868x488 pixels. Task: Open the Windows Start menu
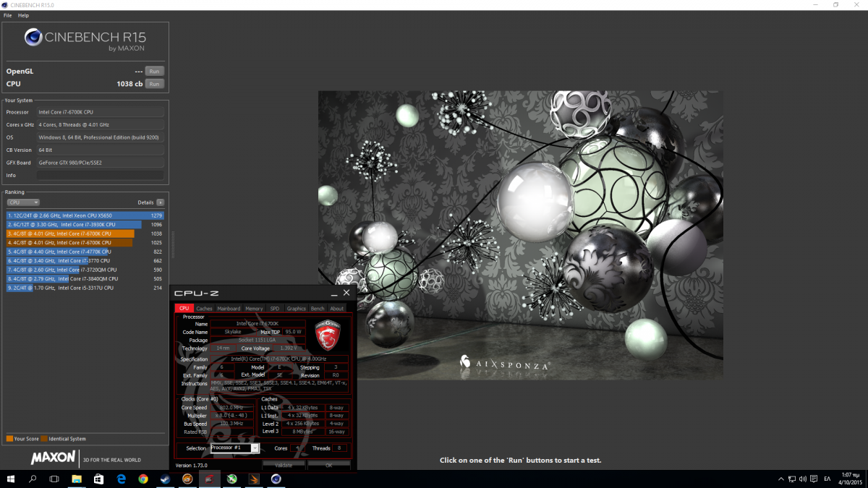pos(11,479)
